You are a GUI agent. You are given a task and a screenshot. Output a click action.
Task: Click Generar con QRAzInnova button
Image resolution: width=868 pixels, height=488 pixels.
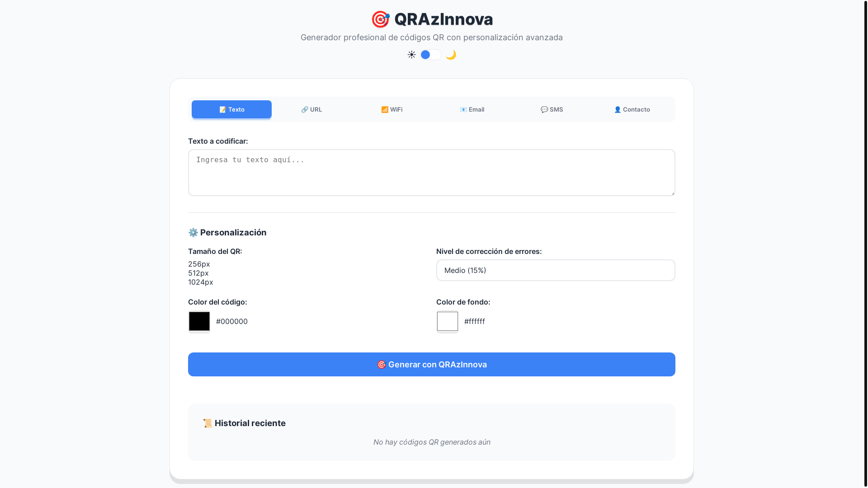[x=432, y=364]
